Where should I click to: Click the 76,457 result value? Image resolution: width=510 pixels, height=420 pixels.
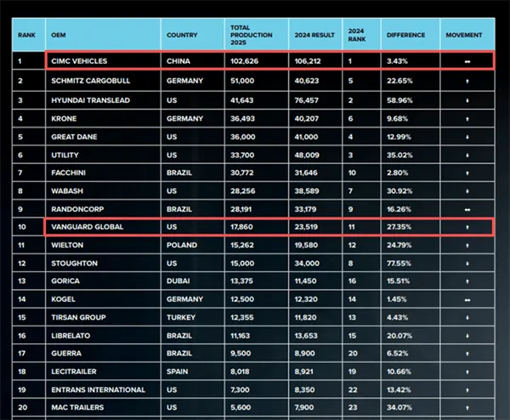coord(306,100)
